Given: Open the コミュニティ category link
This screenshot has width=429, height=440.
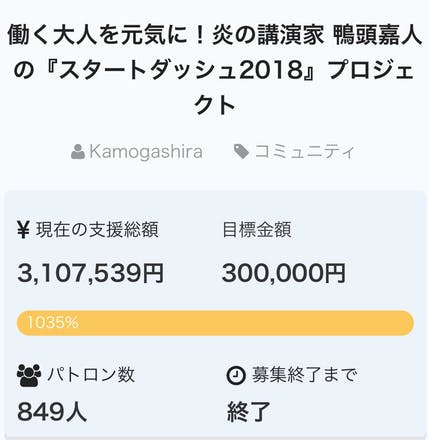Looking at the screenshot, I should (304, 152).
